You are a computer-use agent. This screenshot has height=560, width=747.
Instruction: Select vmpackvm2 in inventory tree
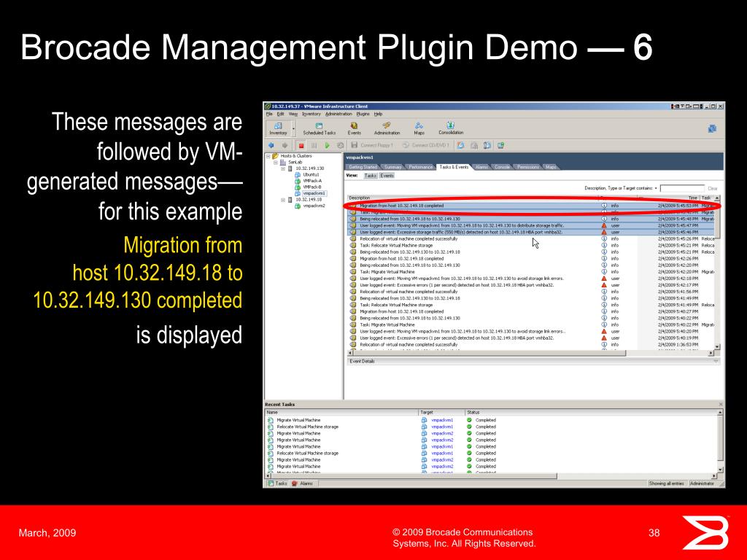click(x=310, y=206)
